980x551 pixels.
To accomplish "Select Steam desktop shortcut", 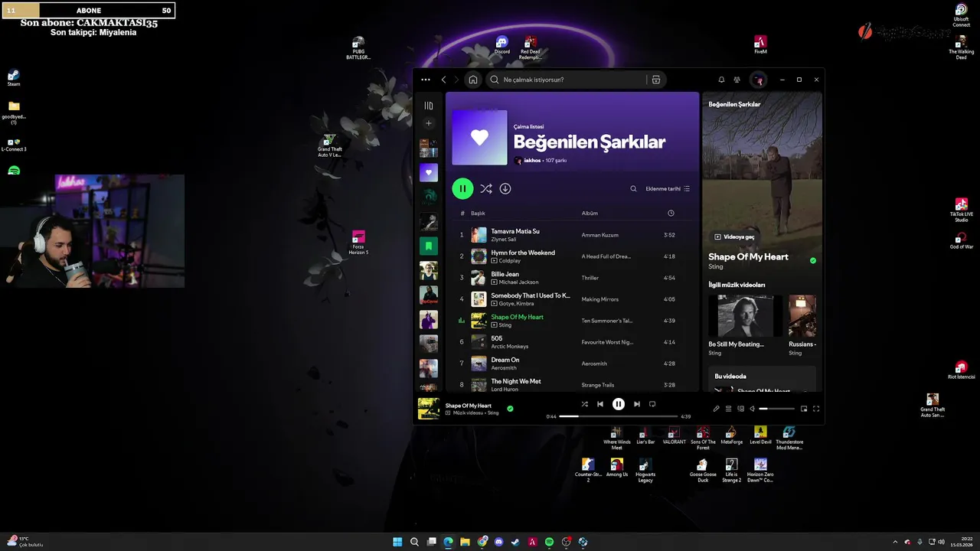I will coord(14,78).
